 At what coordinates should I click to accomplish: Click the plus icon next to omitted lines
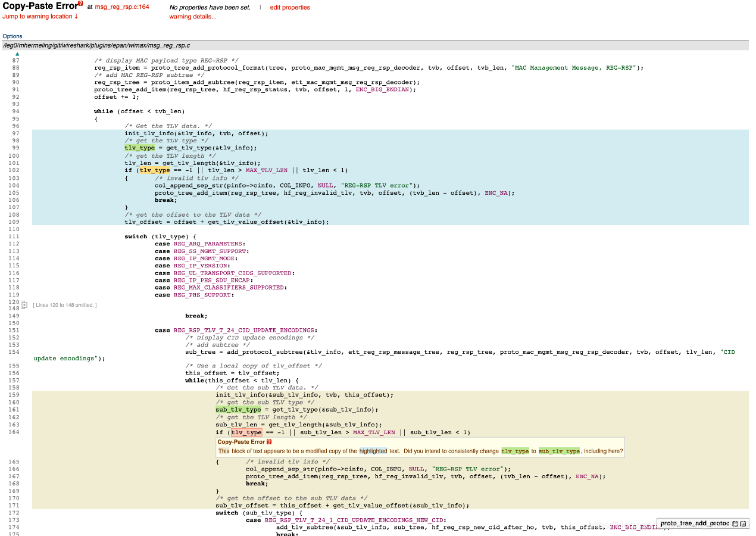click(24, 304)
